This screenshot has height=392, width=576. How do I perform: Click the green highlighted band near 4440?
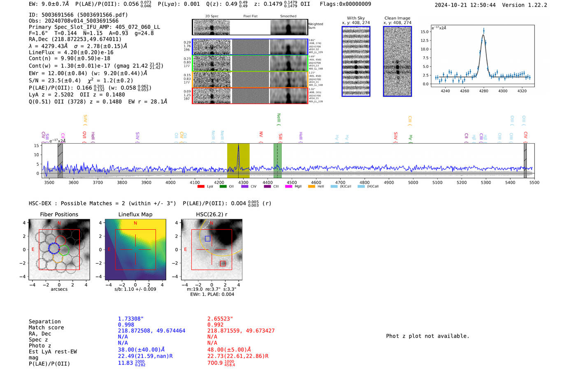[x=277, y=160]
